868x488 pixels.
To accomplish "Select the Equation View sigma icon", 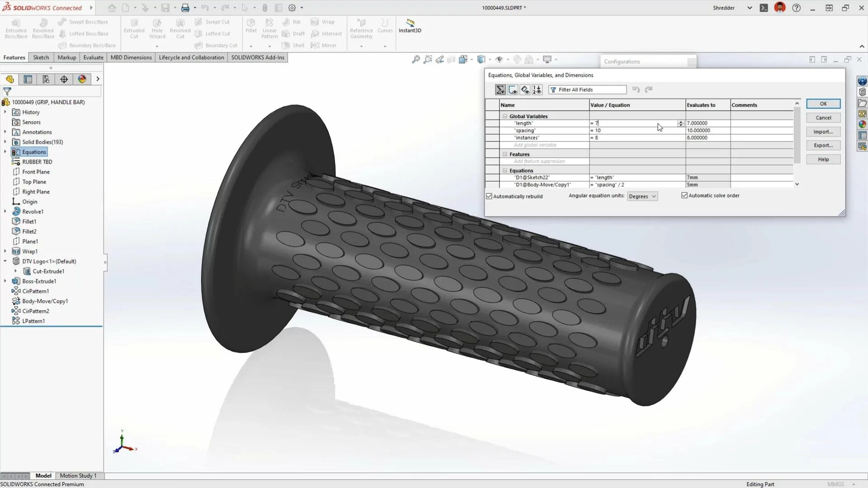I will coord(500,89).
